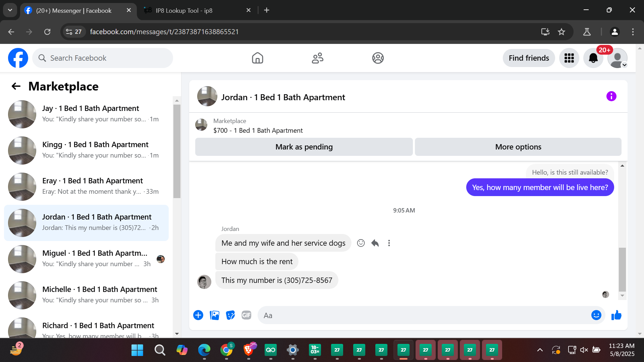Click the 'How much is the rent' message

pos(257,261)
